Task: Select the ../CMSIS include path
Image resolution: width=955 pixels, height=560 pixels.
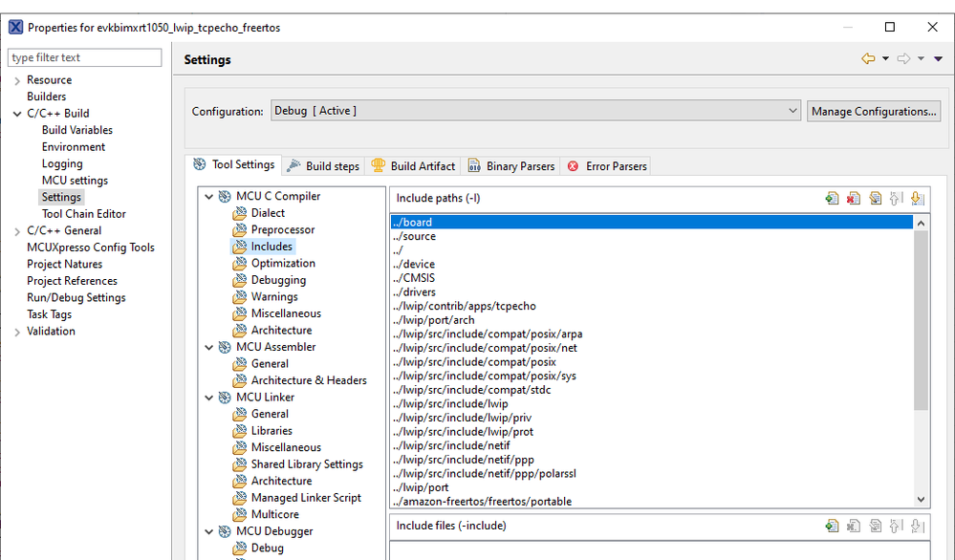Action: click(x=652, y=278)
